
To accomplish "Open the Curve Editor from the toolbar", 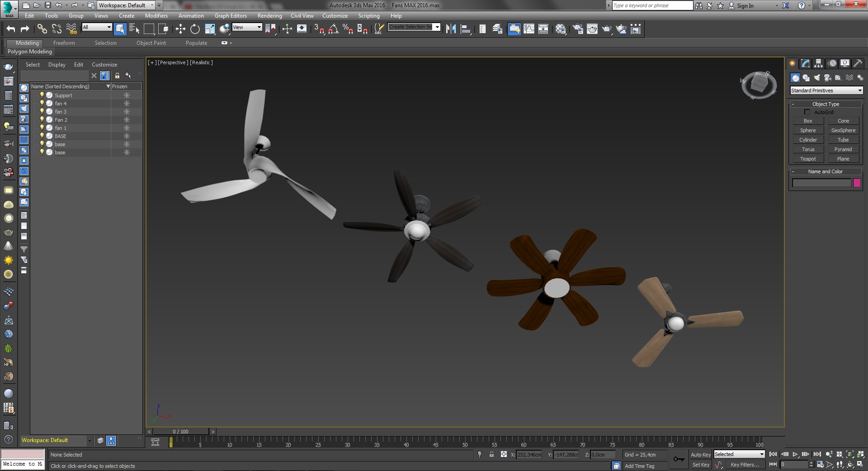I will 529,29.
